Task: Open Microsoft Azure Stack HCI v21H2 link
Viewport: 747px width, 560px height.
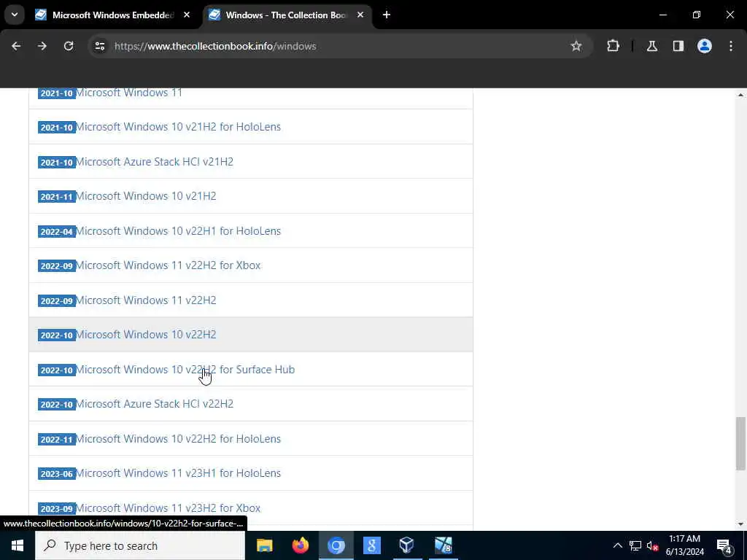Action: (x=155, y=161)
